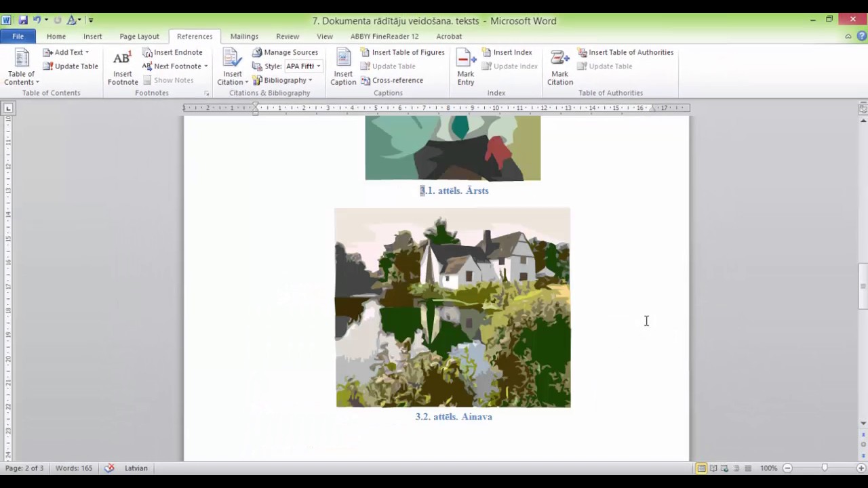This screenshot has width=868, height=488.
Task: Select the Ārsts portrait image
Action: 453,148
